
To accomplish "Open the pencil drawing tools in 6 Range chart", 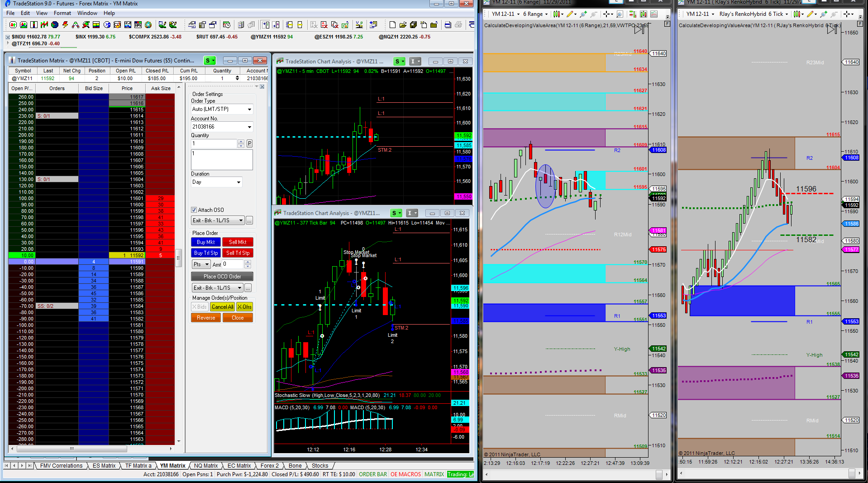I will [571, 14].
